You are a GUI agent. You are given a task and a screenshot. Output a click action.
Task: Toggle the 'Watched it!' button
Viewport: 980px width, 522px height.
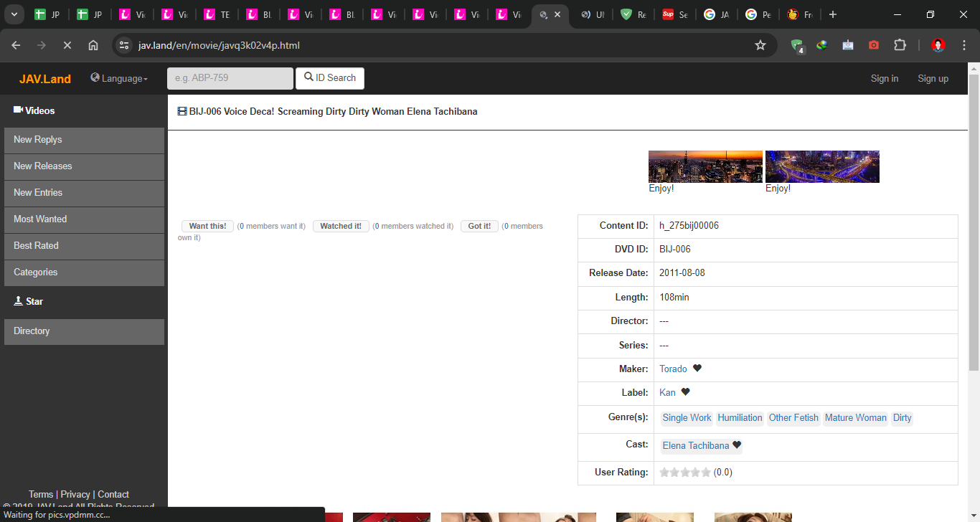tap(341, 226)
